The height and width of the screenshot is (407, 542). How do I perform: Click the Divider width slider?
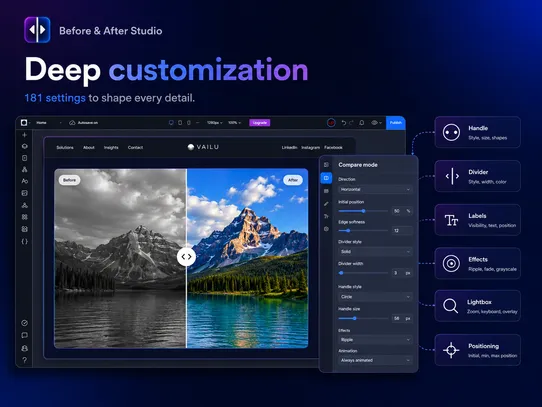(363, 273)
